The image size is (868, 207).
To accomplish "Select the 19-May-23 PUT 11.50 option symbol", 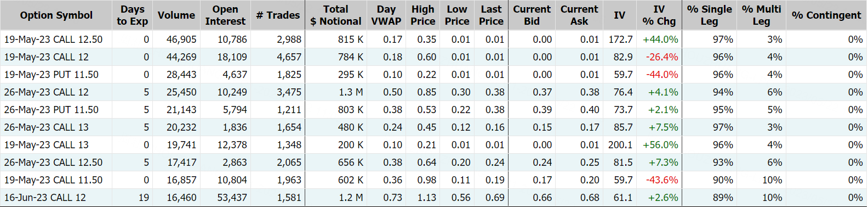I will click(52, 75).
